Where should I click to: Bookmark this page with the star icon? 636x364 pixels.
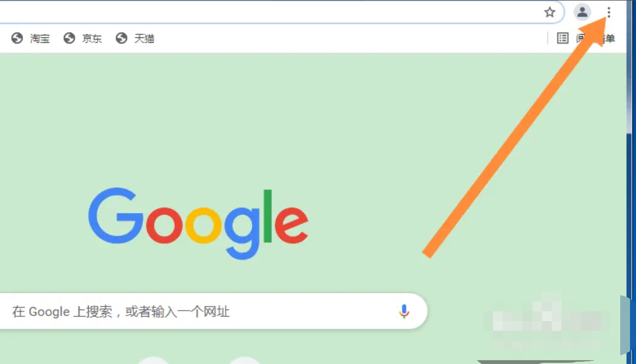550,12
